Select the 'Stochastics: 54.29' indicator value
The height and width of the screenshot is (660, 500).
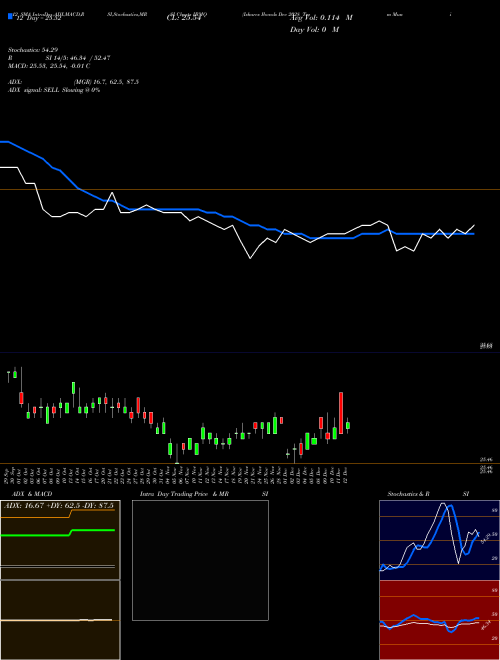click(33, 50)
